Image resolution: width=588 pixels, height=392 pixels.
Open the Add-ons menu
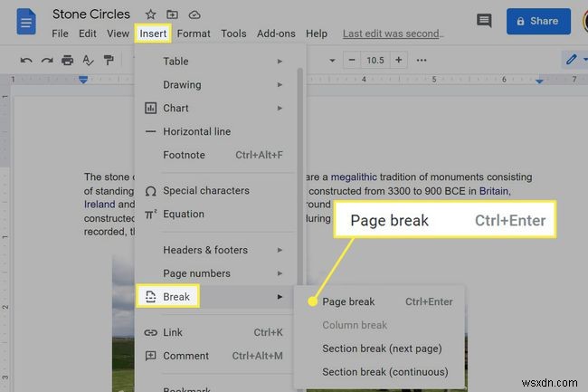pos(276,33)
